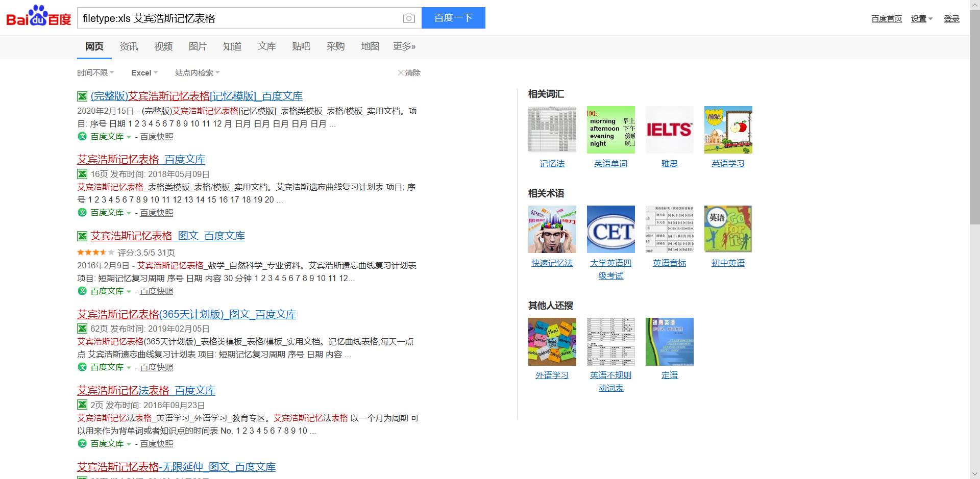Viewport: 980px width, 479px height.
Task: Switch to the 文库 tab
Action: (266, 46)
